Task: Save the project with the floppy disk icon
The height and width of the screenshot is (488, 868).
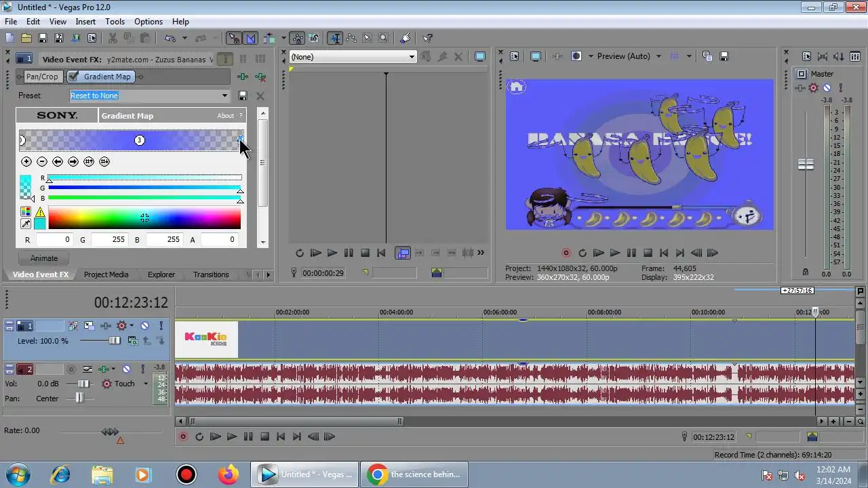Action: (x=42, y=39)
